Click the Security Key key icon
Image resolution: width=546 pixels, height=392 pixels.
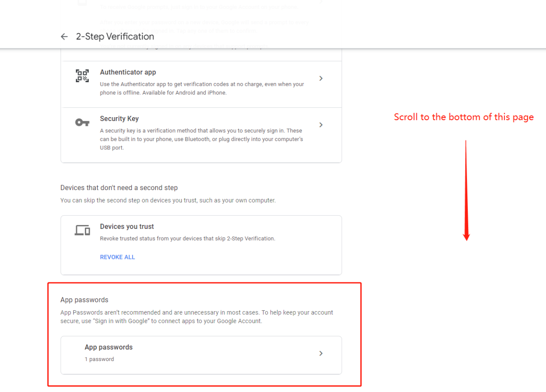point(82,122)
